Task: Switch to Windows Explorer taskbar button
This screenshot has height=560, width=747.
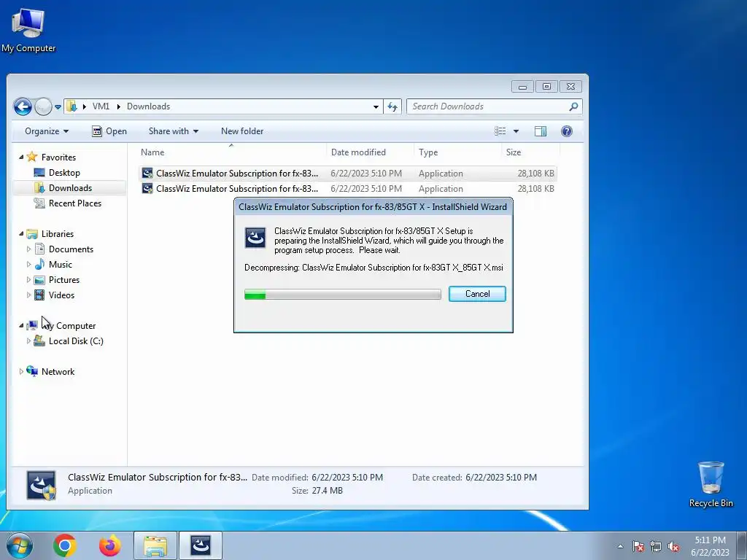Action: pyautogui.click(x=155, y=545)
